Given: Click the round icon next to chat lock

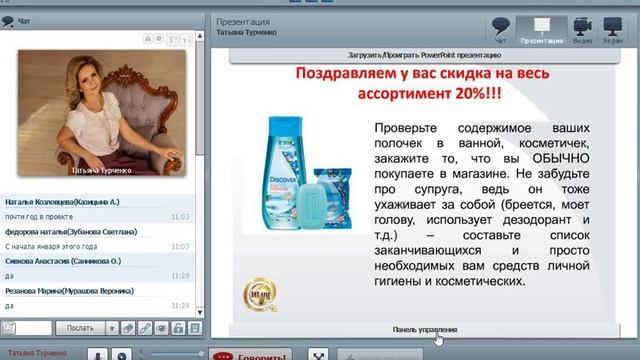Looking at the screenshot, I should [159, 39].
